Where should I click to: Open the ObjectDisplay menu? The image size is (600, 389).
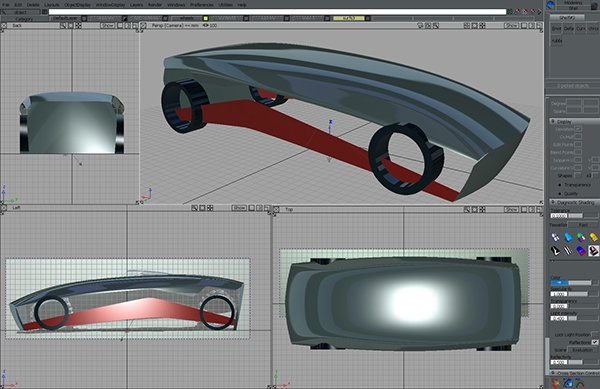click(77, 5)
